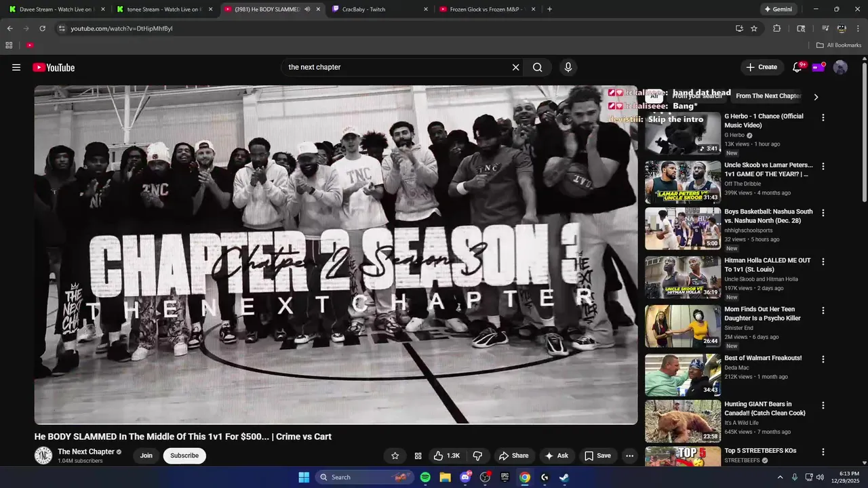The height and width of the screenshot is (488, 868).
Task: Click the star icon below the video
Action: (395, 455)
